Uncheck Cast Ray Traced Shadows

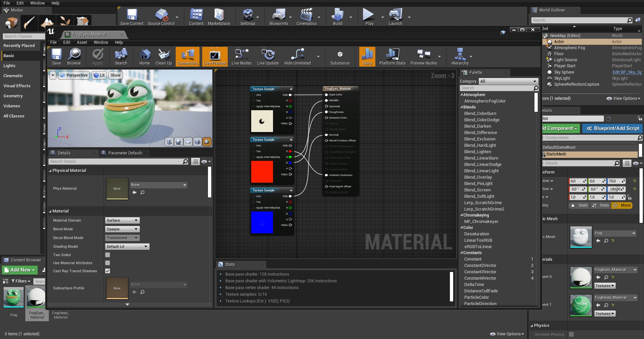108,271
